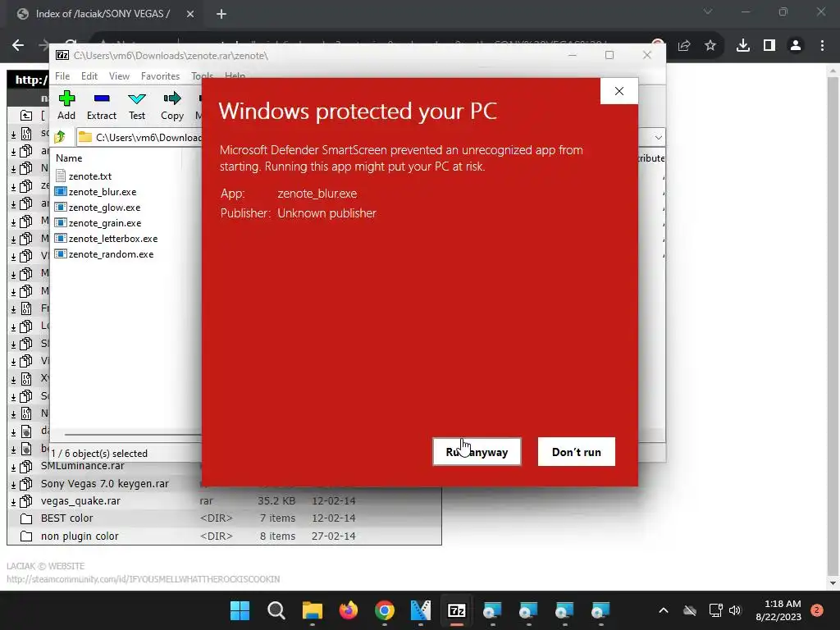The width and height of the screenshot is (840, 630).
Task: Launch Firefox from taskbar
Action: coord(348,610)
